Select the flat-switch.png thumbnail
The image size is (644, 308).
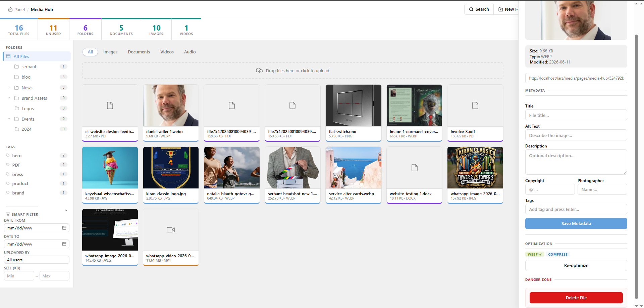pyautogui.click(x=354, y=105)
